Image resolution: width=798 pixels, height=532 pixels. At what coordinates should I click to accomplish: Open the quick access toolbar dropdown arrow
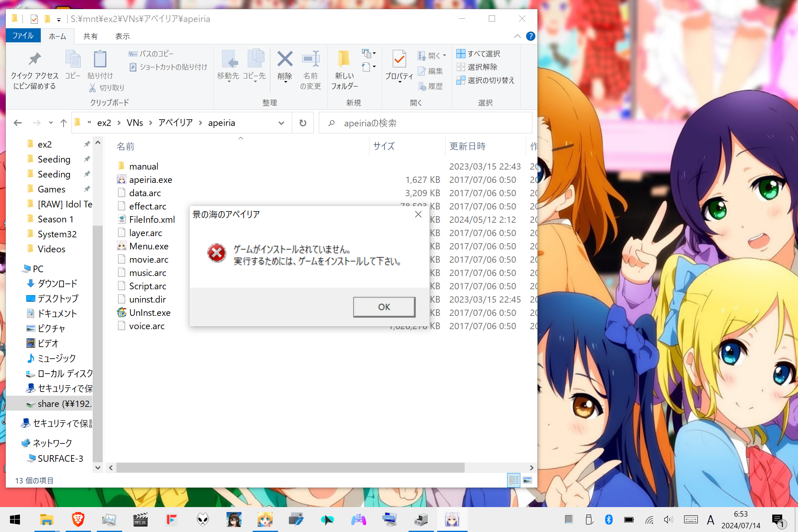click(59, 19)
